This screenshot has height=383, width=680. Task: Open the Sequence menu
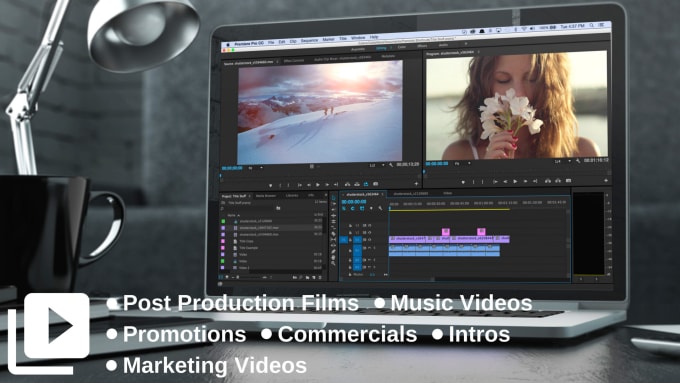click(309, 41)
